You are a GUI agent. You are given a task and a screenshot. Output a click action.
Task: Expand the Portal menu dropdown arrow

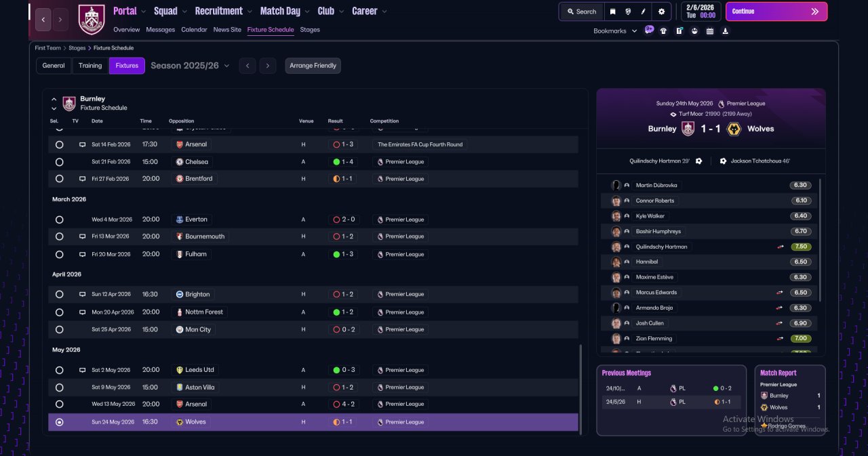coord(143,12)
